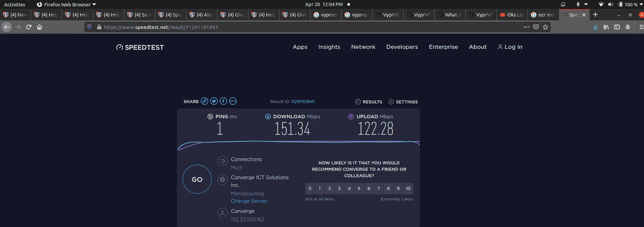Open Settings gear icon
The width and height of the screenshot is (644, 227).
coord(391,102)
